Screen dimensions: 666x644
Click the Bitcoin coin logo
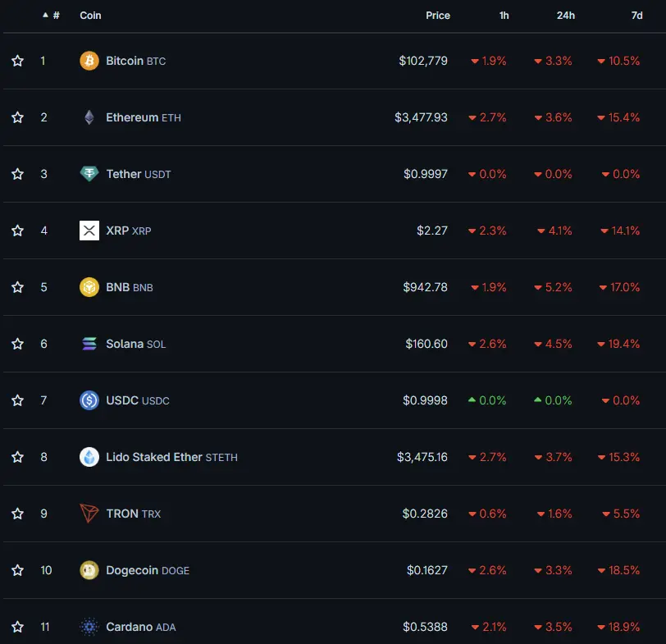pos(89,61)
